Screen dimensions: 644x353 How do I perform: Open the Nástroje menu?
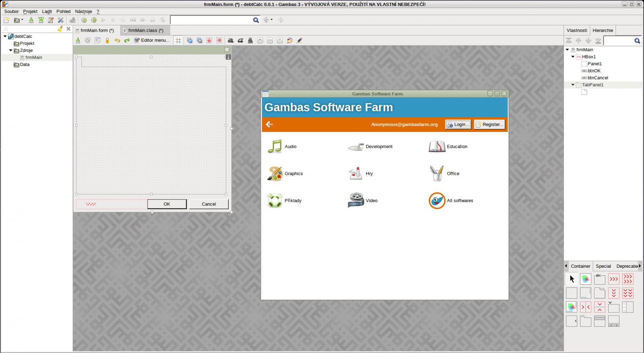pos(83,12)
